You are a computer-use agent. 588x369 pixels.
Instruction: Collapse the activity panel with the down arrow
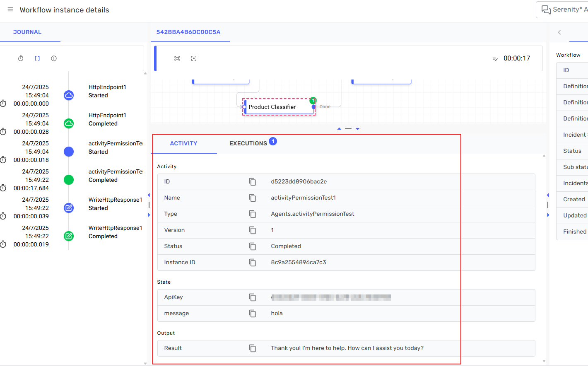(x=357, y=128)
